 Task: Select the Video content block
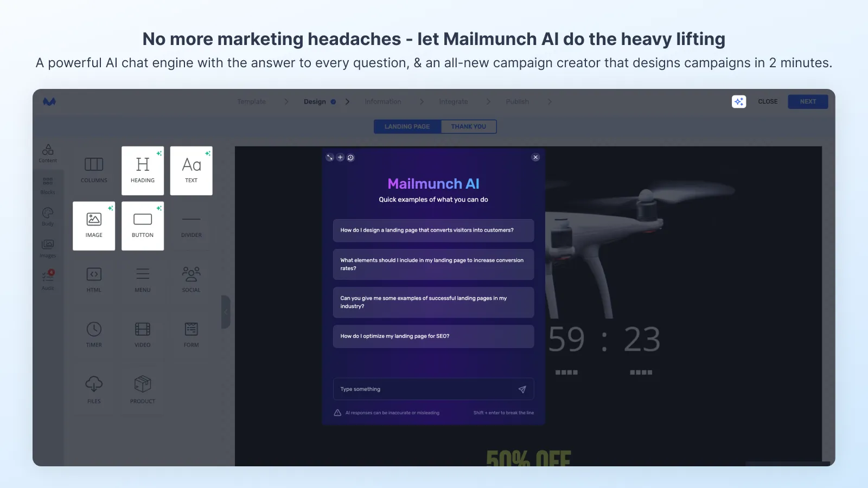pos(143,336)
